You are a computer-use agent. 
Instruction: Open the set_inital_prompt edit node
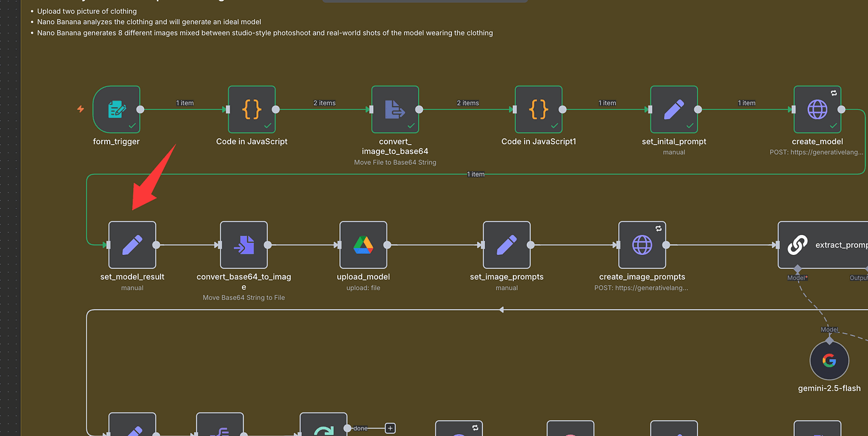[x=674, y=110]
